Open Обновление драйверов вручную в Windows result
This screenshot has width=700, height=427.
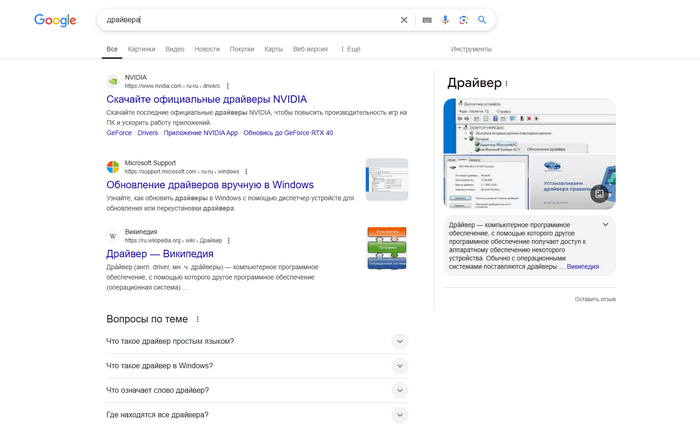point(210,185)
